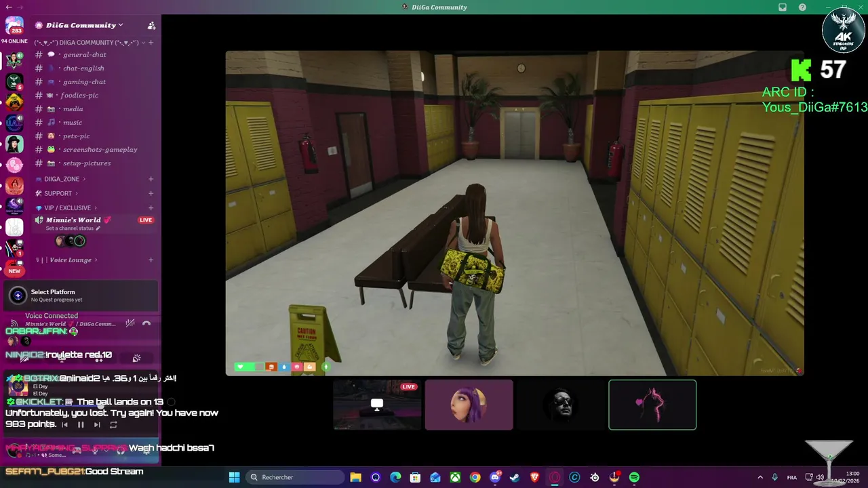Go back using title bar arrow

click(x=7, y=7)
